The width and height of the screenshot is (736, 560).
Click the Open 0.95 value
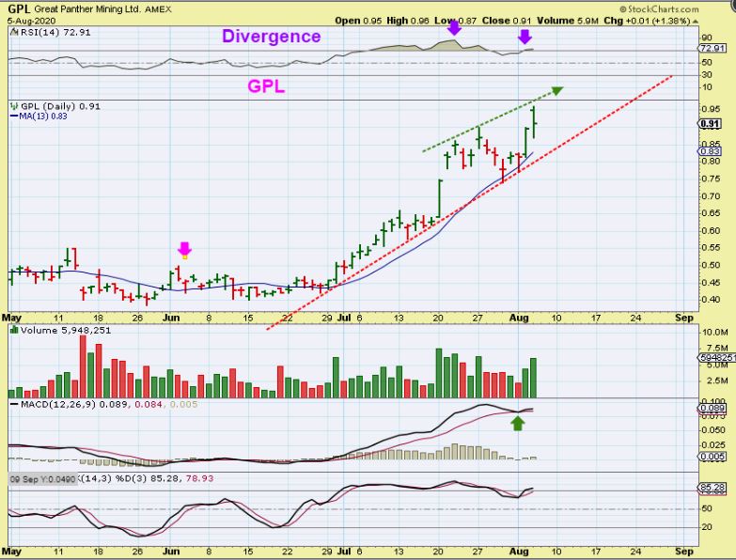358,21
